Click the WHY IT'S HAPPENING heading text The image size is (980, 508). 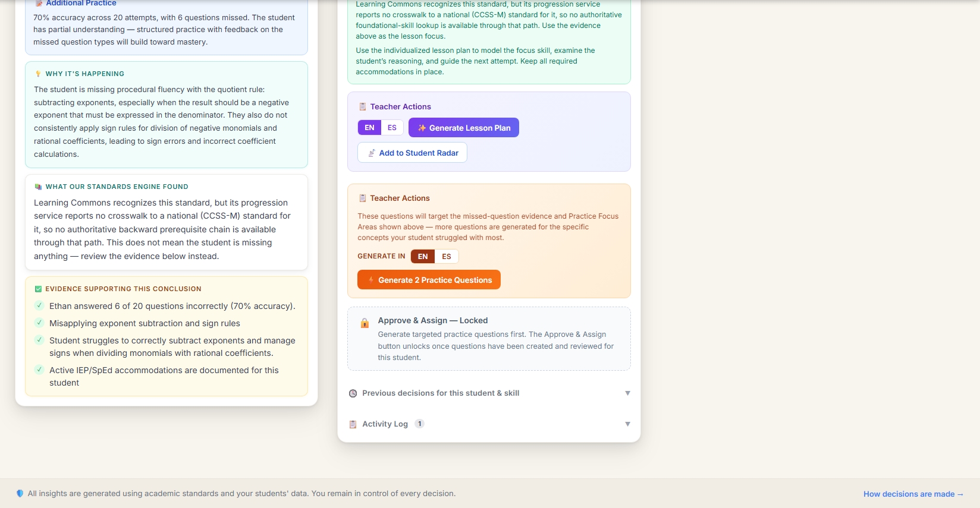coord(85,74)
